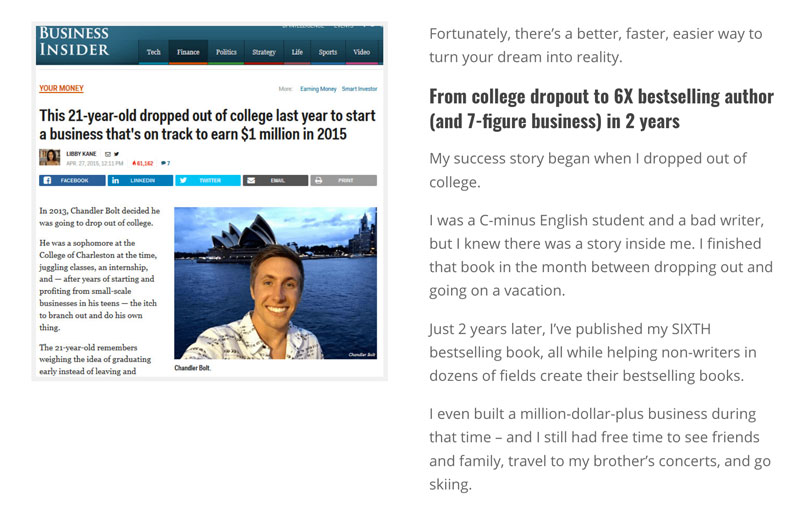Open the Life section tab
This screenshot has width=800, height=509.
[x=297, y=52]
